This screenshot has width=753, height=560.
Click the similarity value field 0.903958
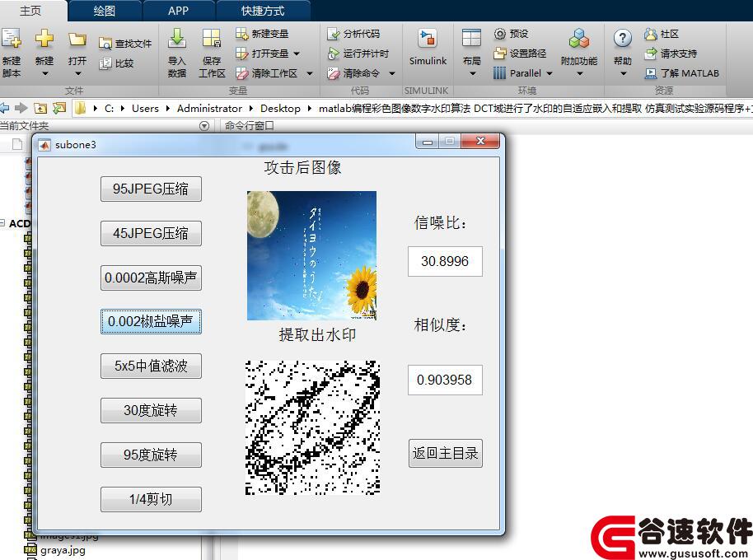445,380
